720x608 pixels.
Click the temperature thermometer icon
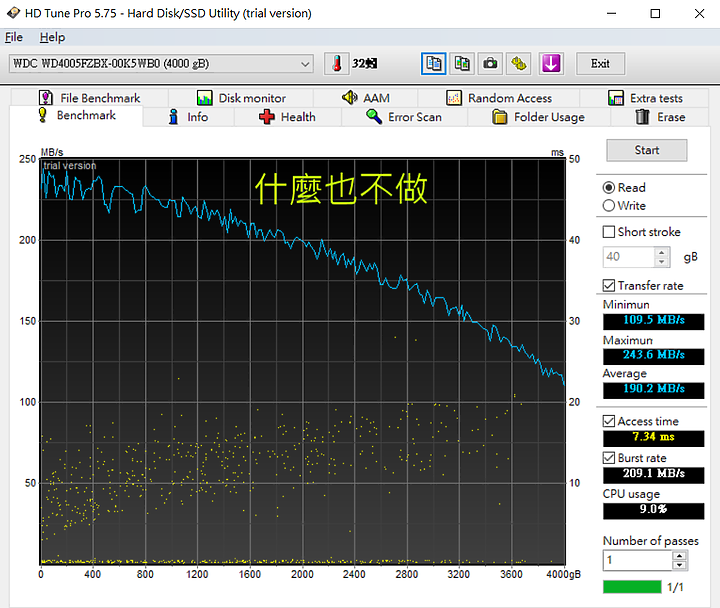click(x=337, y=64)
